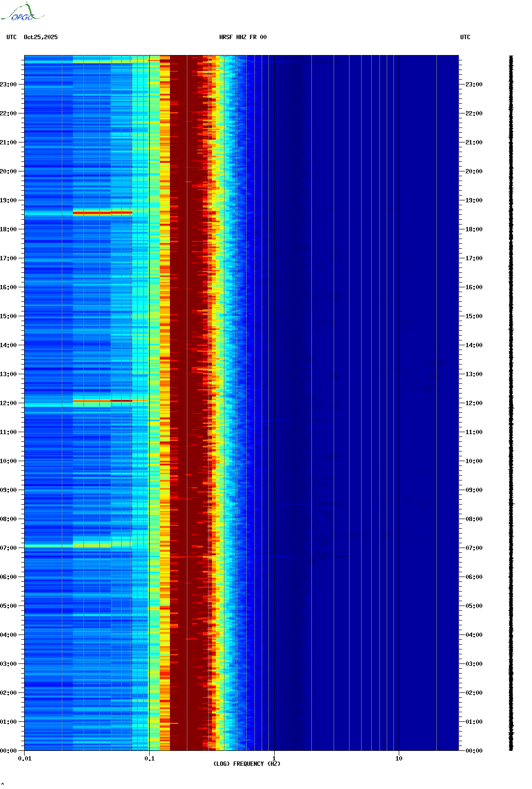This screenshot has width=532, height=789.
Task: Click the 16:00 label on the left axis
Action: pyautogui.click(x=8, y=287)
